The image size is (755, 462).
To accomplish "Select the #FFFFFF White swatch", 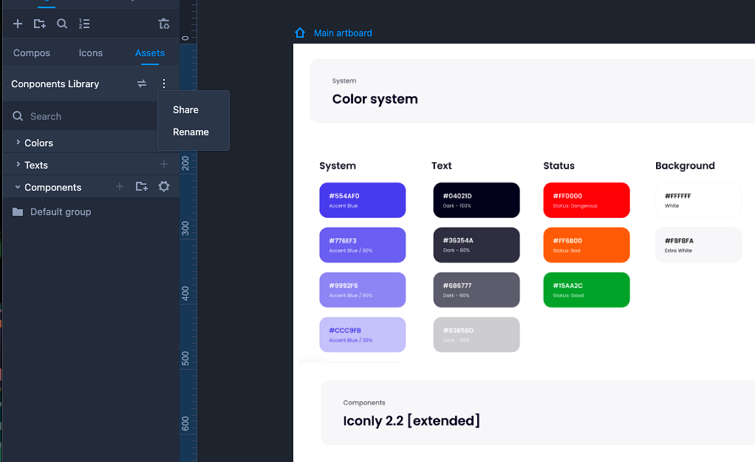I will (698, 200).
